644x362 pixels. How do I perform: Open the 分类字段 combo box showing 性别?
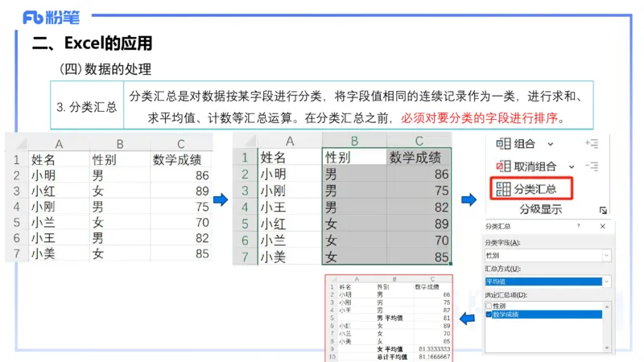coord(547,255)
